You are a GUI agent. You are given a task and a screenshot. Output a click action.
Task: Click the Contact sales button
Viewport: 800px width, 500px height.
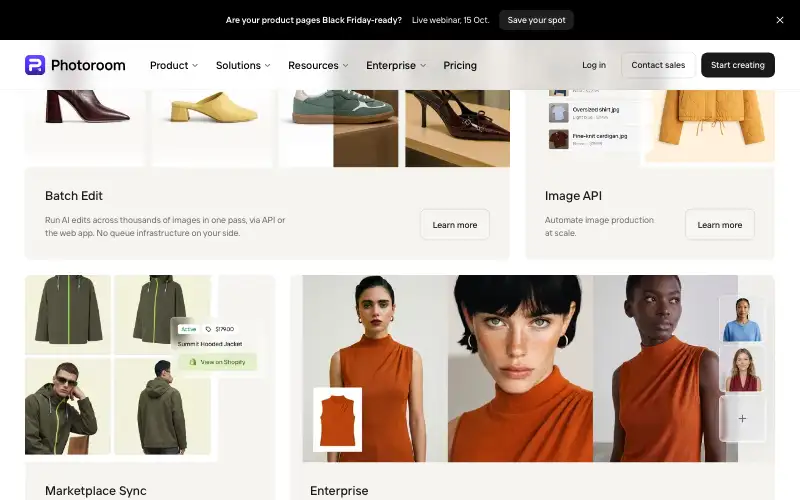(658, 65)
